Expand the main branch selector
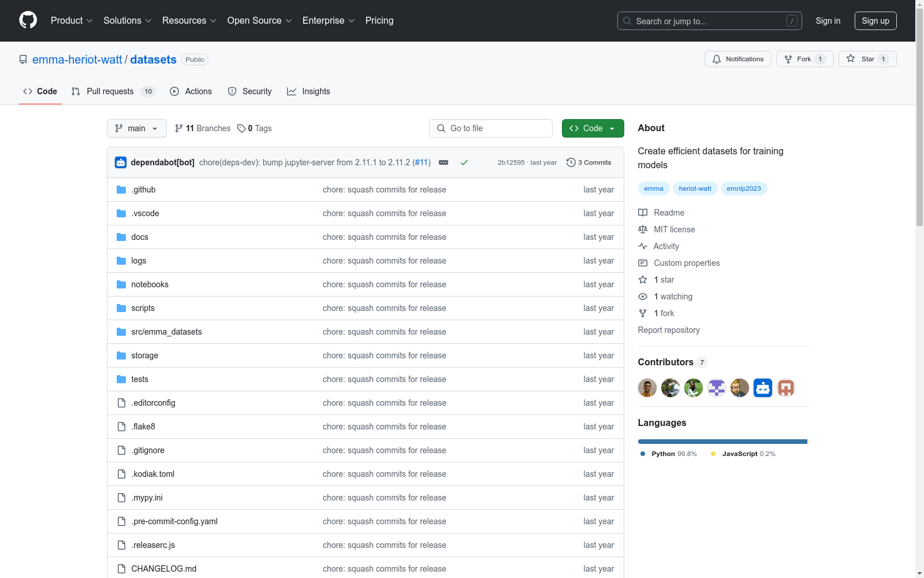 coord(136,128)
